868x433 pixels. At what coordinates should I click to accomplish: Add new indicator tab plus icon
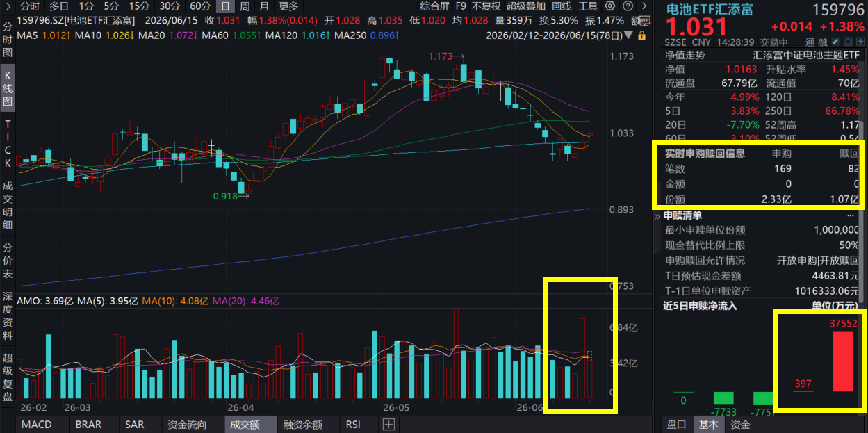click(x=388, y=424)
